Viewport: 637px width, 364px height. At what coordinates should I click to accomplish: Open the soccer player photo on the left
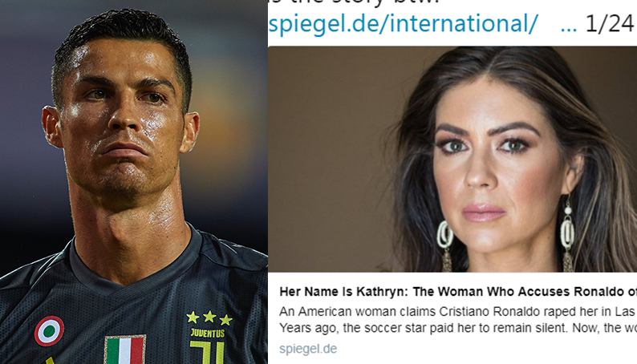point(134,182)
